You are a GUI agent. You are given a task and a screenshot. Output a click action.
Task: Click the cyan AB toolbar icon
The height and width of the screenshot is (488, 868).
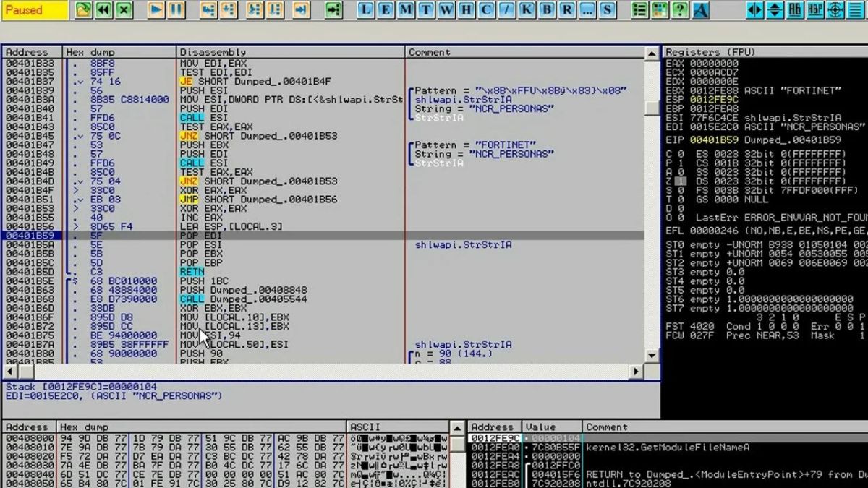pos(796,10)
